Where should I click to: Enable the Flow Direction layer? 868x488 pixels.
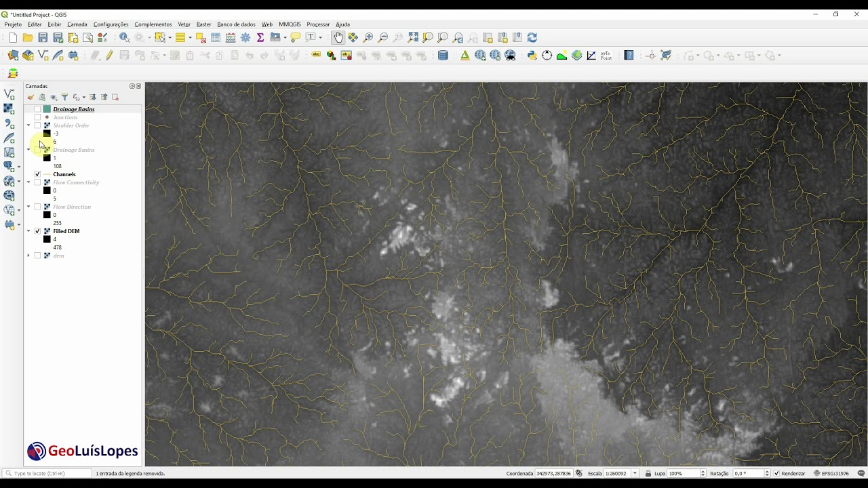[37, 207]
